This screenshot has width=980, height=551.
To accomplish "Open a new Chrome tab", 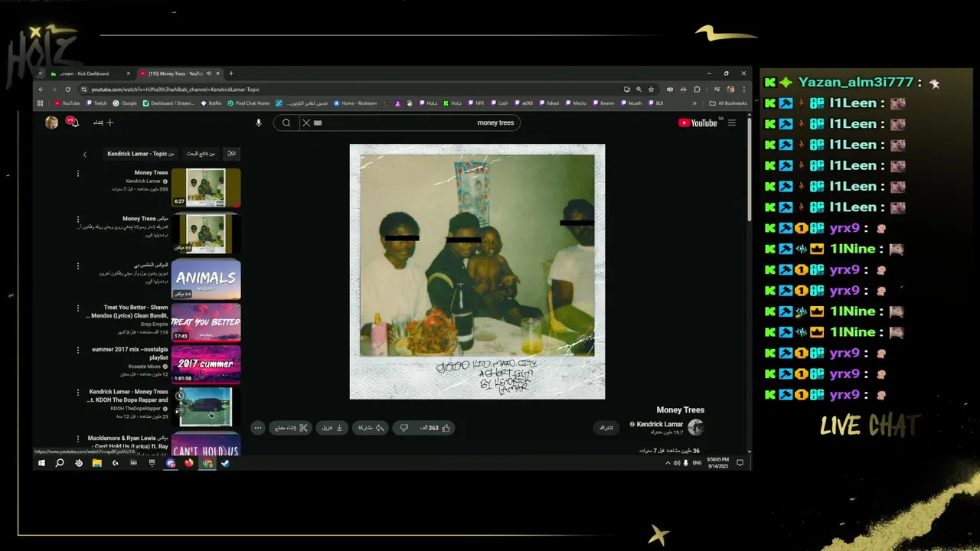I will click(231, 73).
